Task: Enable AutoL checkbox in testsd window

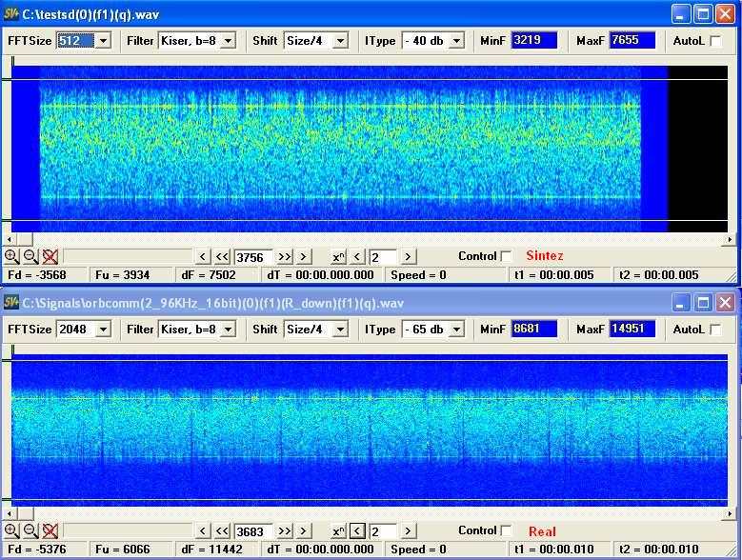Action: pyautogui.click(x=715, y=41)
